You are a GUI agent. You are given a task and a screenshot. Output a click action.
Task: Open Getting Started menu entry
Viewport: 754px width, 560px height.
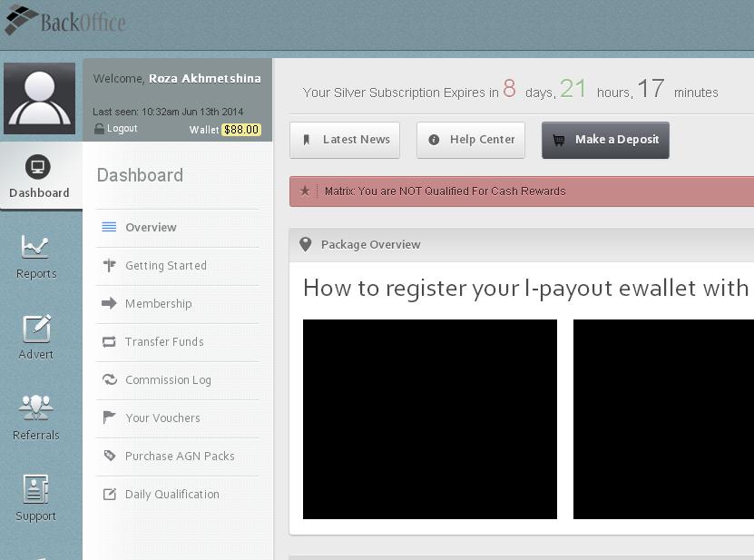click(x=178, y=266)
